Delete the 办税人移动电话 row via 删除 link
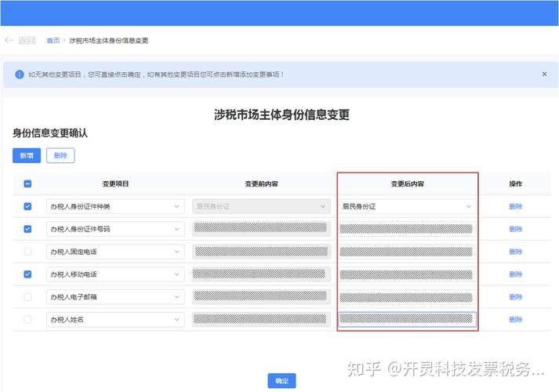This screenshot has width=559, height=392. tap(516, 274)
